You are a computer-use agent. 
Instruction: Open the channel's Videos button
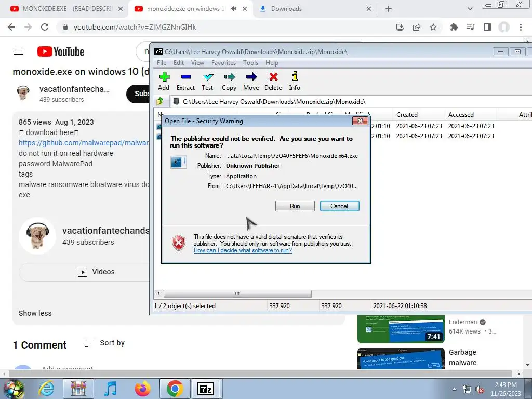click(84, 272)
